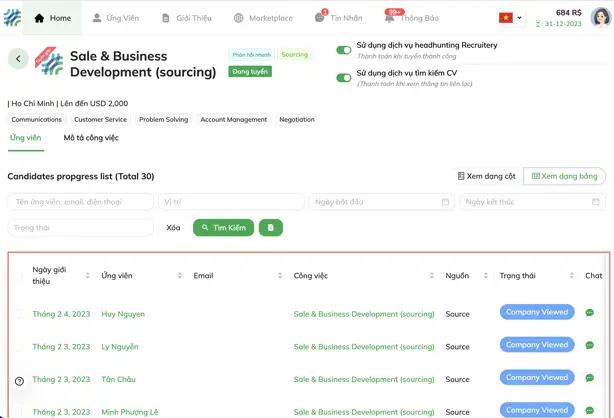Open the Vietnam flag language dropdown
The width and height of the screenshot is (614, 418).
click(x=510, y=17)
